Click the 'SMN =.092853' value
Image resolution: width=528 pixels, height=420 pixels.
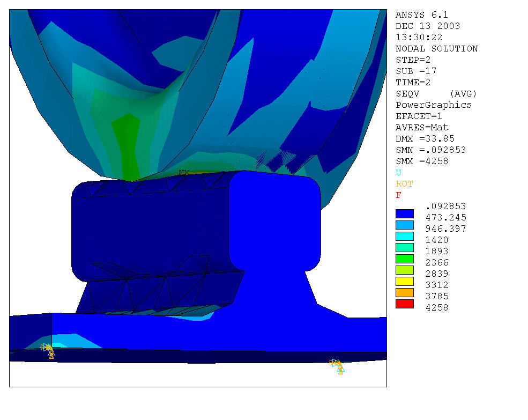pos(430,150)
